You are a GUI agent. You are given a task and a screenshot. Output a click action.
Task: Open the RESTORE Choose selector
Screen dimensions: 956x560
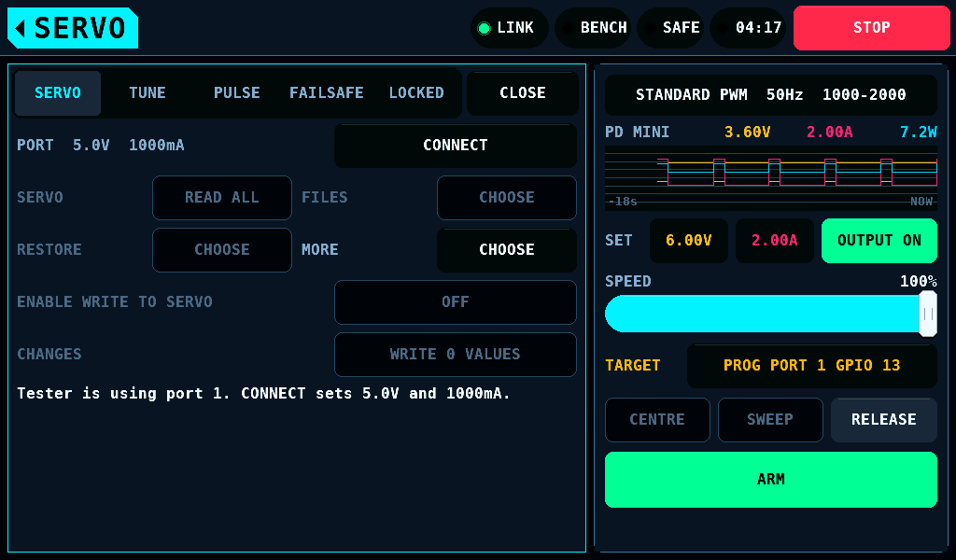click(222, 250)
